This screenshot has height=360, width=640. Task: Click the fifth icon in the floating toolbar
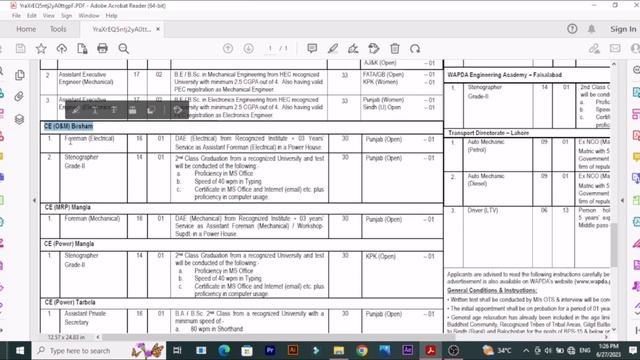(x=151, y=110)
